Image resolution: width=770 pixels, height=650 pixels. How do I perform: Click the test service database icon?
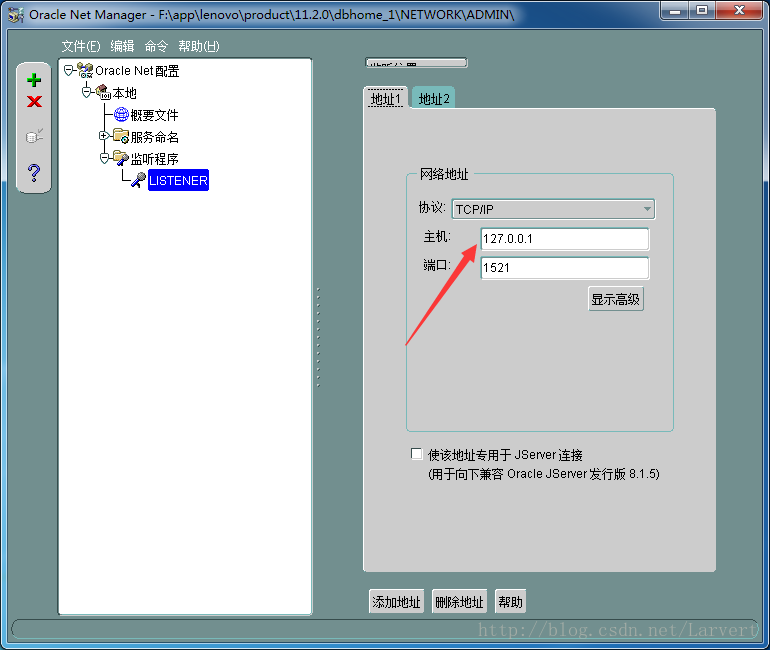[x=34, y=136]
